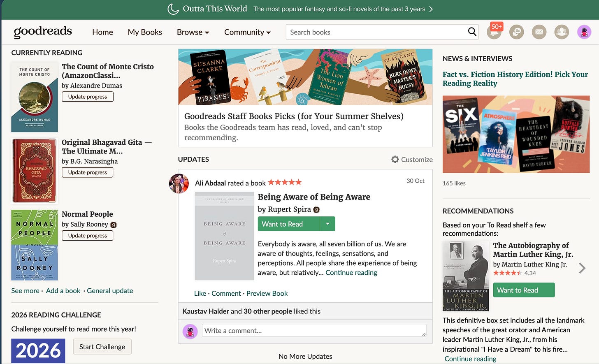Click the Add a book link
This screenshot has width=599, height=364.
63,291
